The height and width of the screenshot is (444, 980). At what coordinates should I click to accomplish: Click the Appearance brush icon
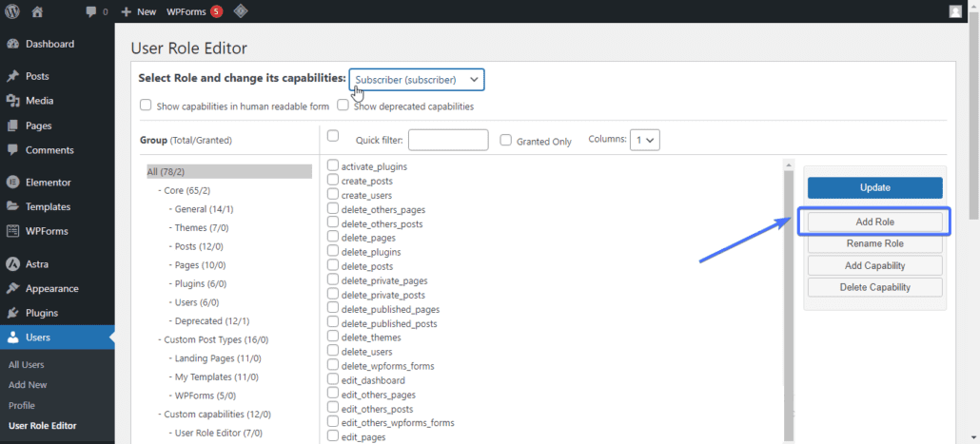pos(12,288)
